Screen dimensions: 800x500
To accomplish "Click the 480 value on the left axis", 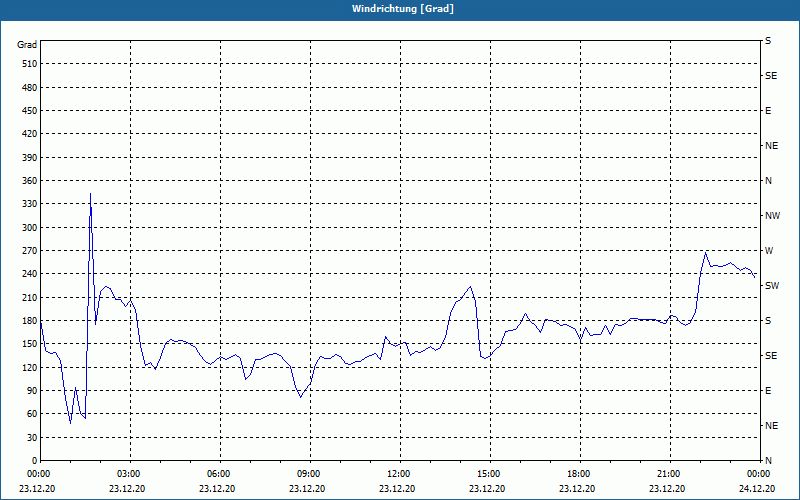I will click(30, 88).
